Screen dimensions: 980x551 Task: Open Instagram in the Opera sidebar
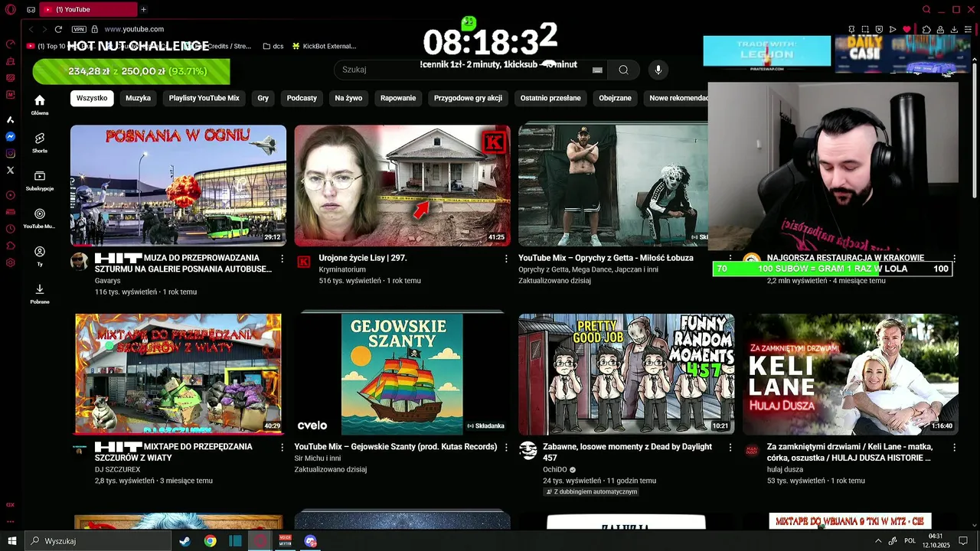pos(11,153)
